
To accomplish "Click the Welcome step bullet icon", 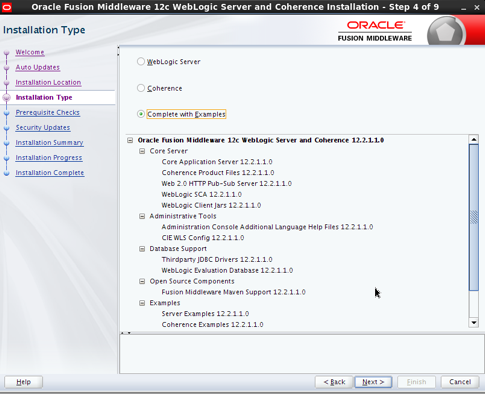I will [x=6, y=53].
